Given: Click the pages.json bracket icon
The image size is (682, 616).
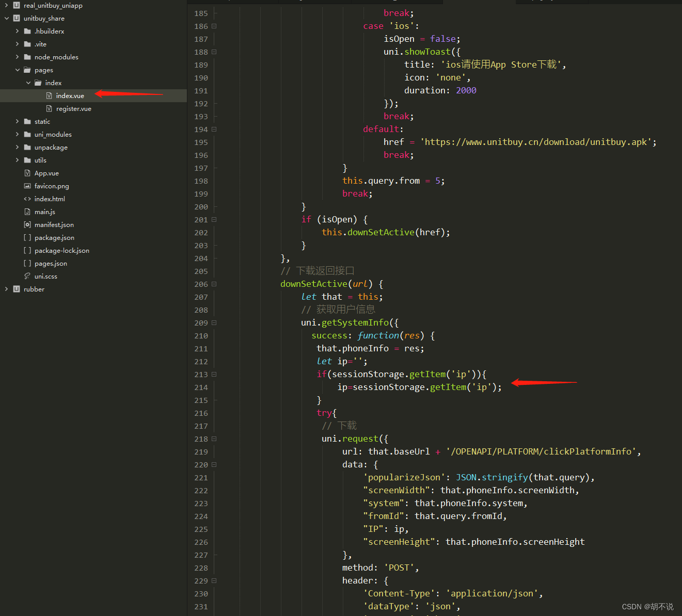Looking at the screenshot, I should point(27,263).
